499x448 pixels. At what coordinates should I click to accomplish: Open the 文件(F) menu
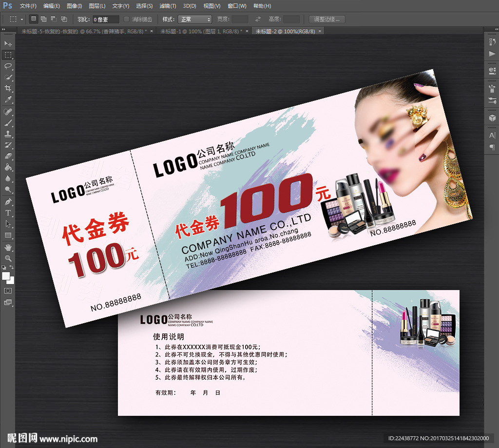click(28, 6)
